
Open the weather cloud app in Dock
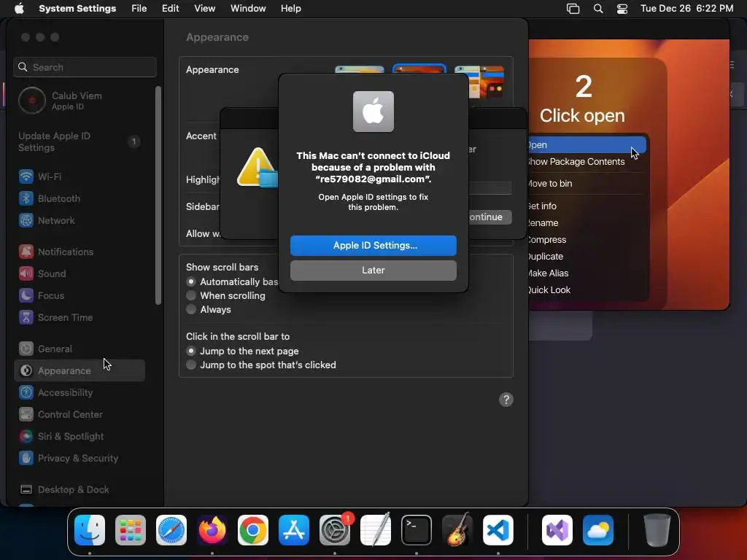(x=598, y=530)
